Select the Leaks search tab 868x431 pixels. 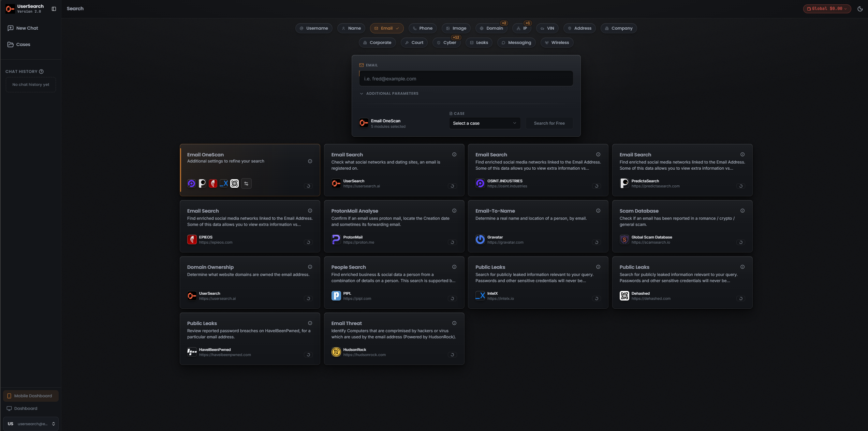point(479,43)
